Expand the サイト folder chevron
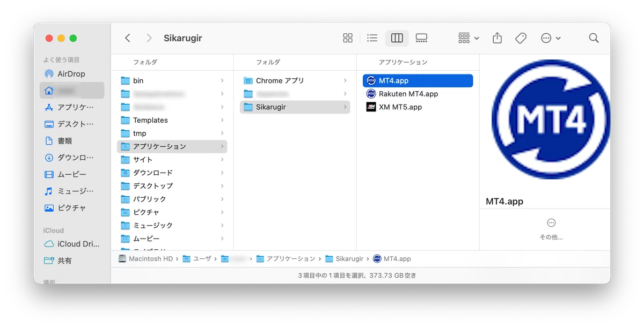Screen dimensions: 644x328 (222, 160)
